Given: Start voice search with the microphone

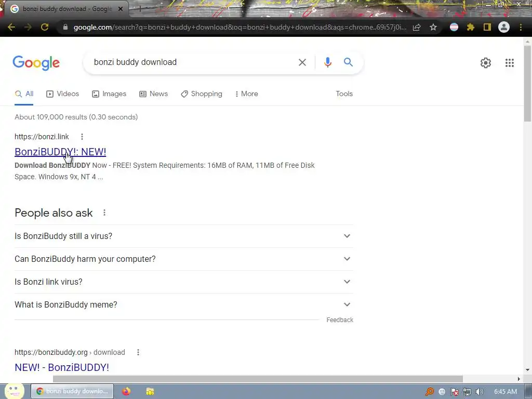Looking at the screenshot, I should pyautogui.click(x=328, y=62).
